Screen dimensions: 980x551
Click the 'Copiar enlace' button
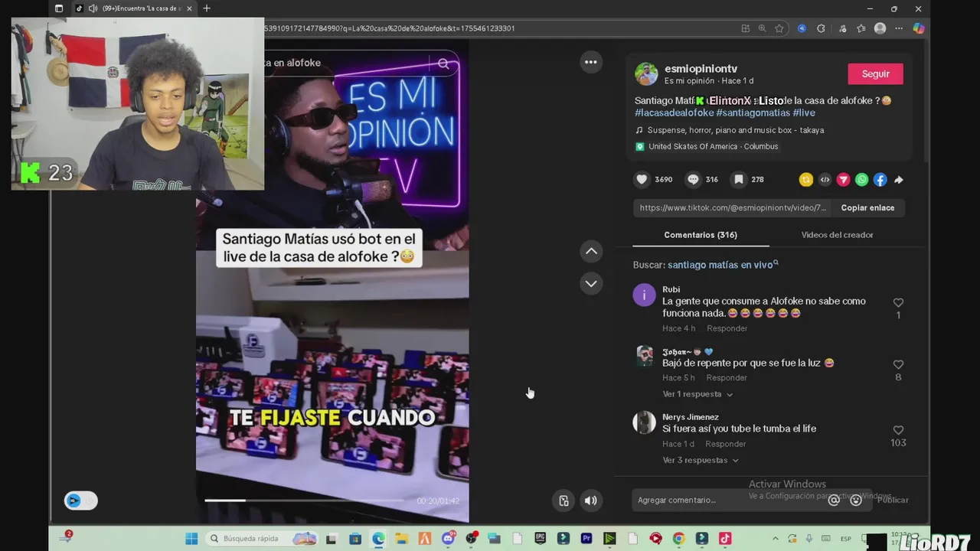pyautogui.click(x=867, y=207)
